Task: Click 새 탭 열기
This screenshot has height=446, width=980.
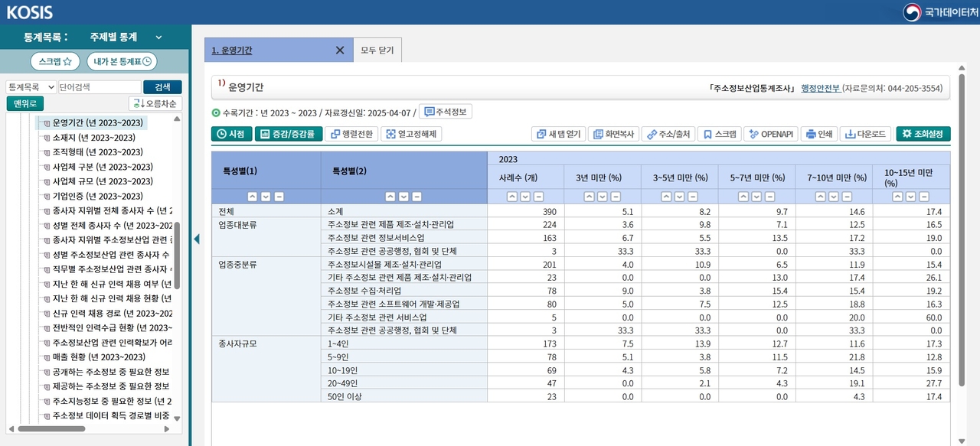Action: click(558, 134)
